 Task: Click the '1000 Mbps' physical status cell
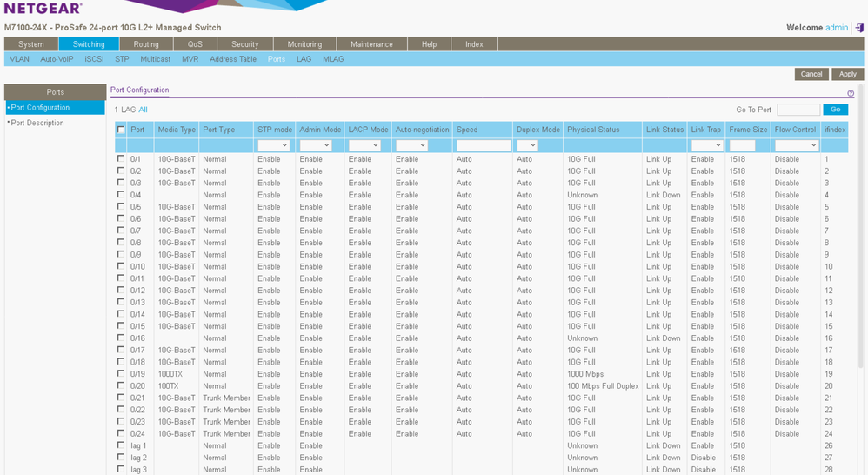pyautogui.click(x=585, y=374)
